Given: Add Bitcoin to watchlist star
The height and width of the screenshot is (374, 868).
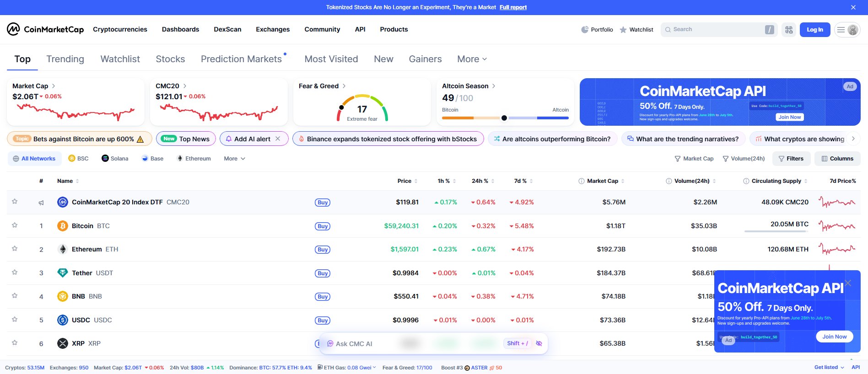Looking at the screenshot, I should pos(15,225).
